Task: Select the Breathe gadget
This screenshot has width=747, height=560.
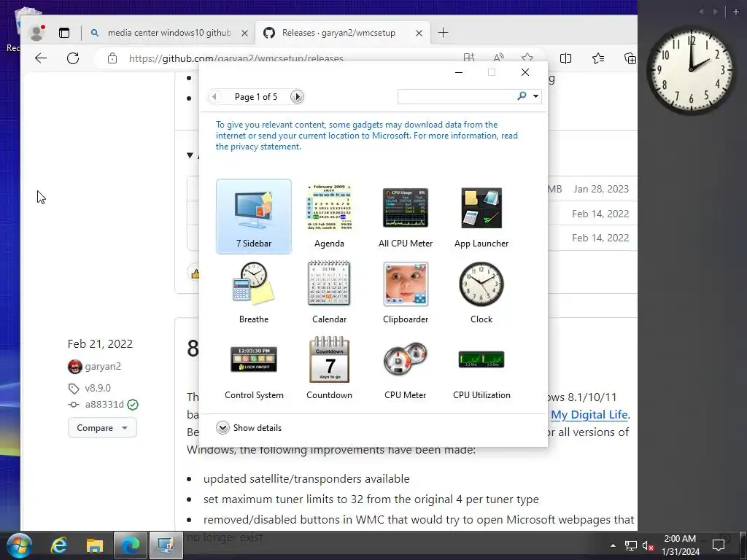Action: tap(253, 292)
